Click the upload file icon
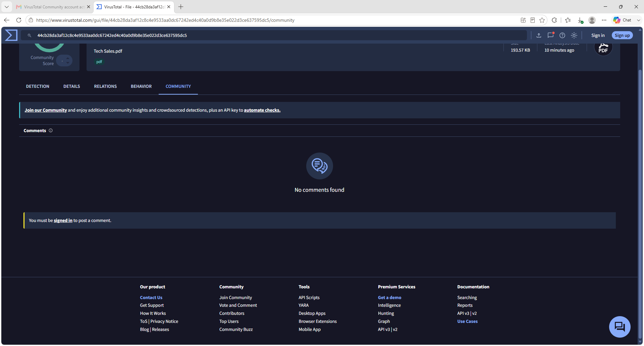The height and width of the screenshot is (346, 644). 539,35
